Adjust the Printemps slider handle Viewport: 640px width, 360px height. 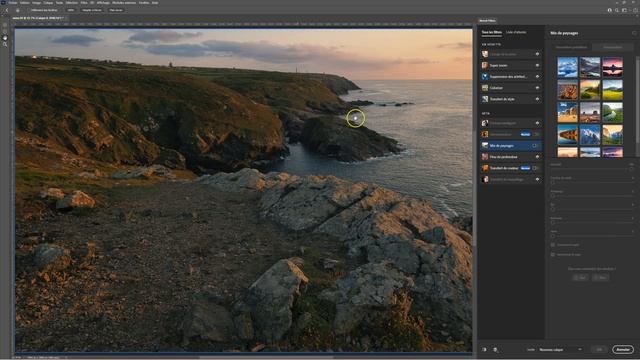(553, 196)
